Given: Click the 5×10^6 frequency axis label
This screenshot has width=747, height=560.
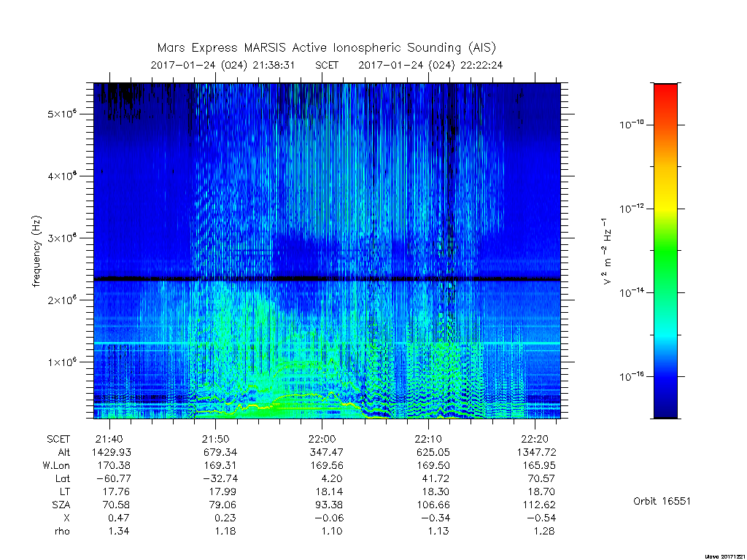Looking at the screenshot, I should click(x=62, y=114).
